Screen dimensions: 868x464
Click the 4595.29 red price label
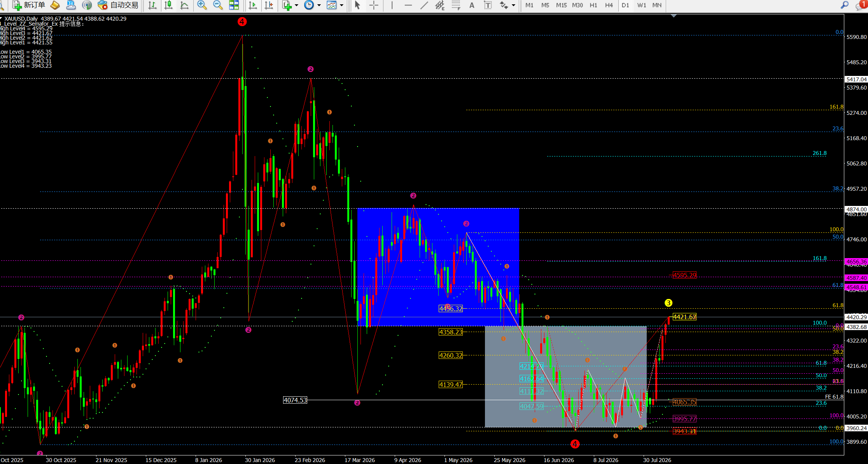[684, 275]
